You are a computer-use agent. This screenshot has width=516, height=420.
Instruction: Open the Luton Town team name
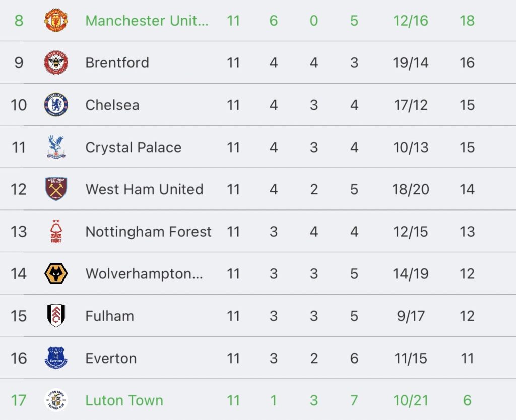[x=124, y=400]
